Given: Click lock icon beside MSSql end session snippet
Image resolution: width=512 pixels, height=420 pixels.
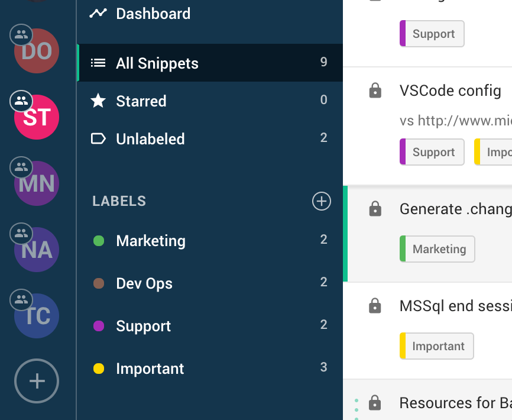Looking at the screenshot, I should click(x=375, y=306).
